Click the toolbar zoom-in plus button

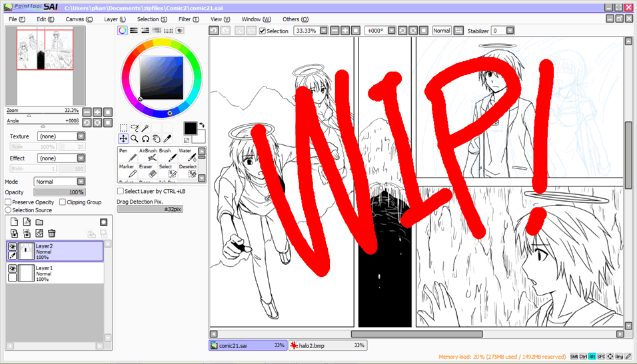[345, 31]
